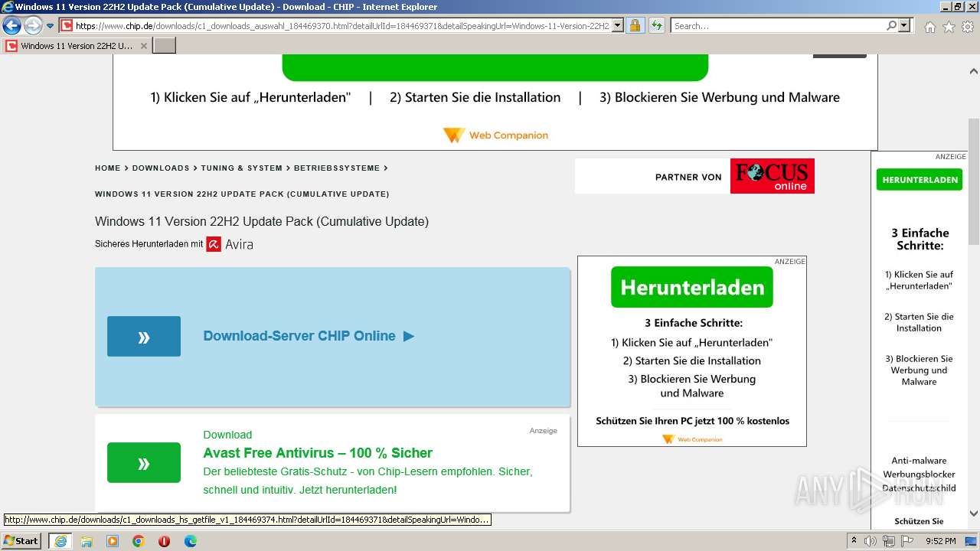Open the network tray icon
The width and height of the screenshot is (980, 551).
pyautogui.click(x=889, y=541)
